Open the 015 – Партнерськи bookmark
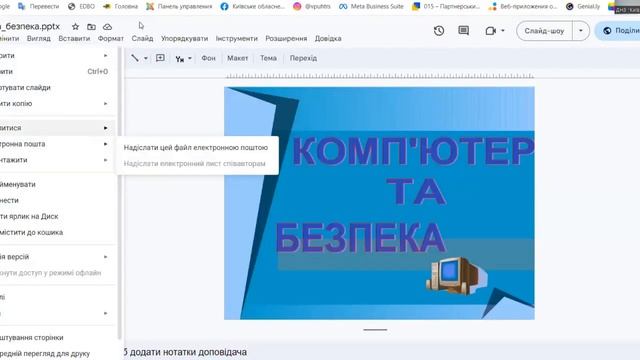Image resolution: width=640 pixels, height=360 pixels. coord(446,6)
